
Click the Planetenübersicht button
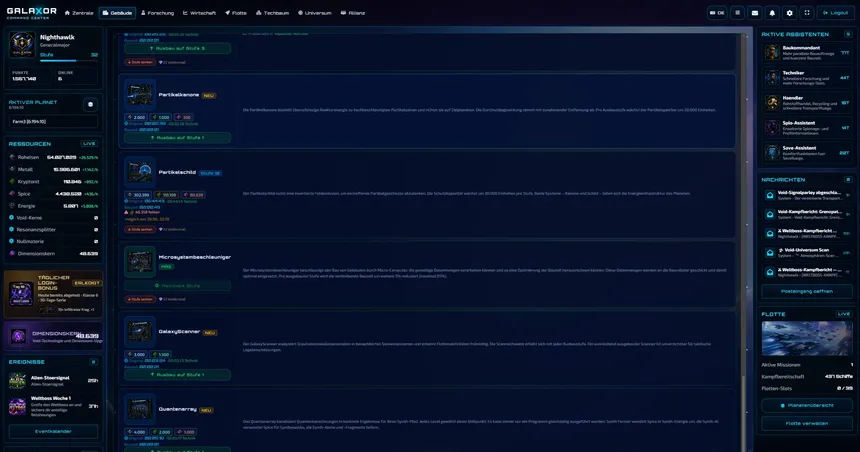pyautogui.click(x=807, y=405)
